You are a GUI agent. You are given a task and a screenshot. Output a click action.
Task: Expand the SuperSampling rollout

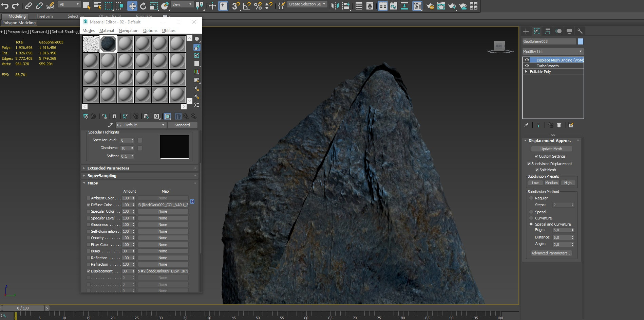[x=139, y=176]
